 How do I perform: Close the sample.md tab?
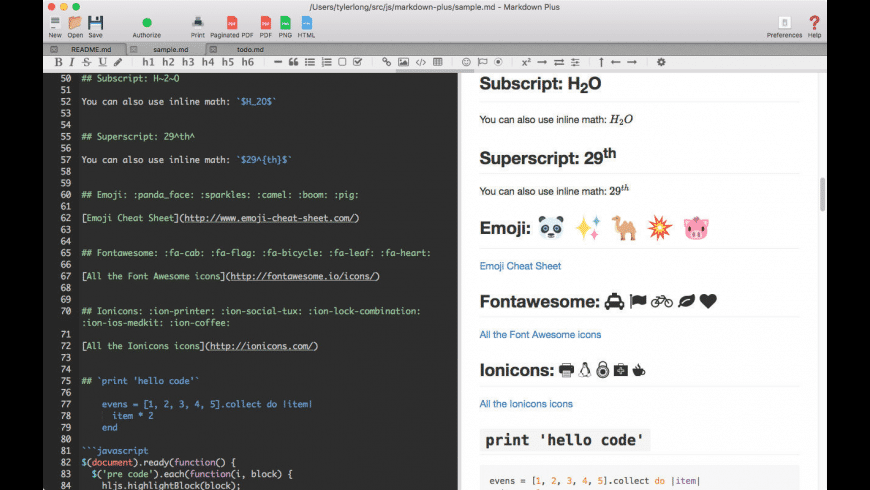tap(133, 49)
